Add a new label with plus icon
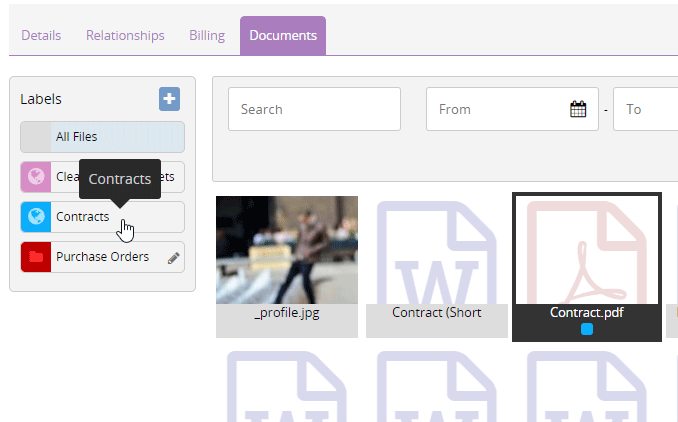 click(x=169, y=99)
